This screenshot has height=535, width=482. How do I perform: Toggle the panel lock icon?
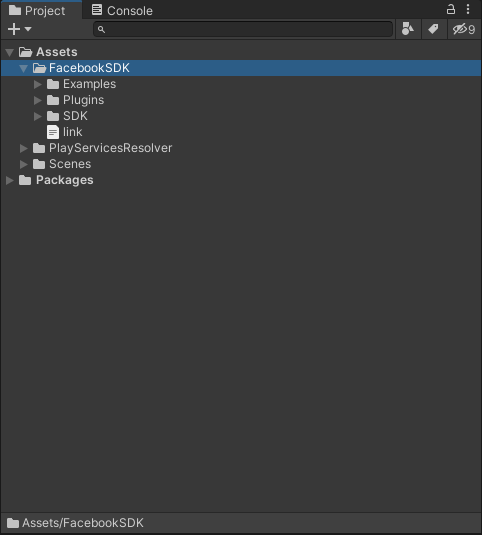pyautogui.click(x=451, y=9)
